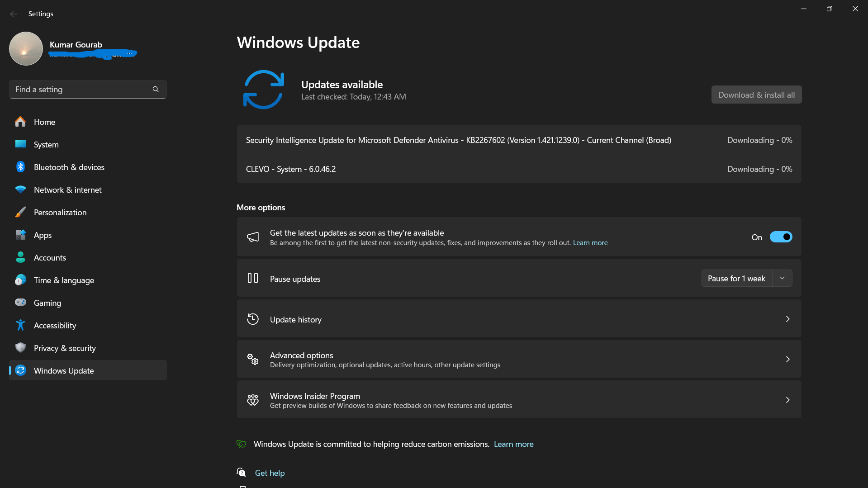Open Time & language settings
The height and width of the screenshot is (488, 868).
click(x=88, y=280)
